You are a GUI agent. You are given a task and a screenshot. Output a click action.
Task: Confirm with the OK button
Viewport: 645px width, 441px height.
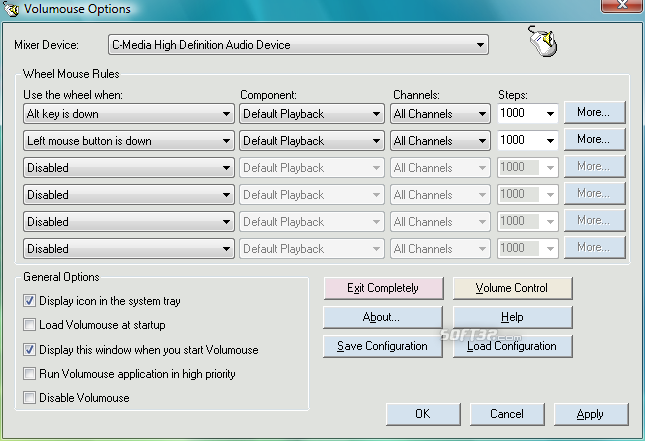click(x=423, y=414)
